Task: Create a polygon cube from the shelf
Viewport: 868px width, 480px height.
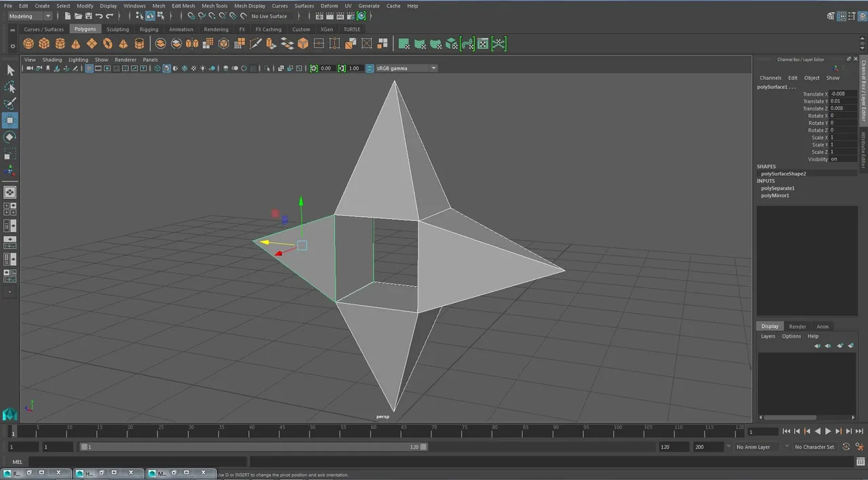Action: [44, 43]
